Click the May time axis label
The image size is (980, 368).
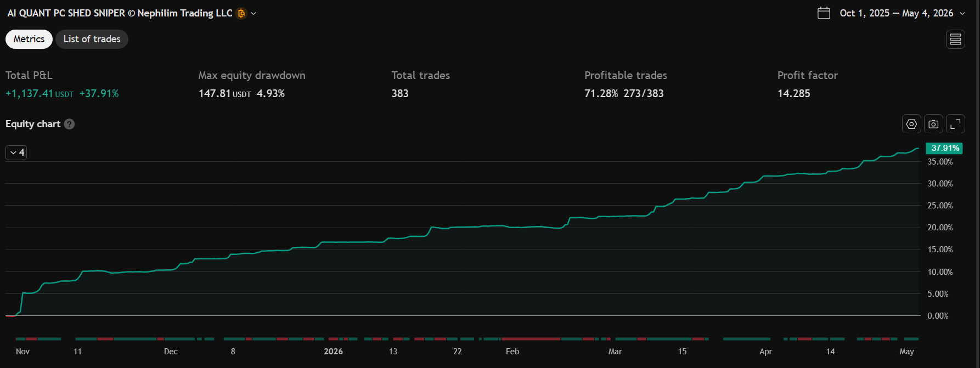906,352
